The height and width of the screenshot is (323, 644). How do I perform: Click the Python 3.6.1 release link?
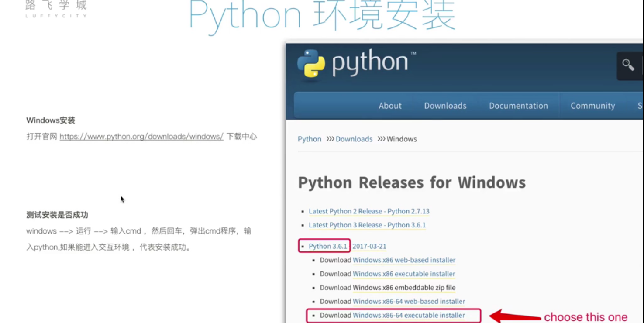tap(328, 246)
